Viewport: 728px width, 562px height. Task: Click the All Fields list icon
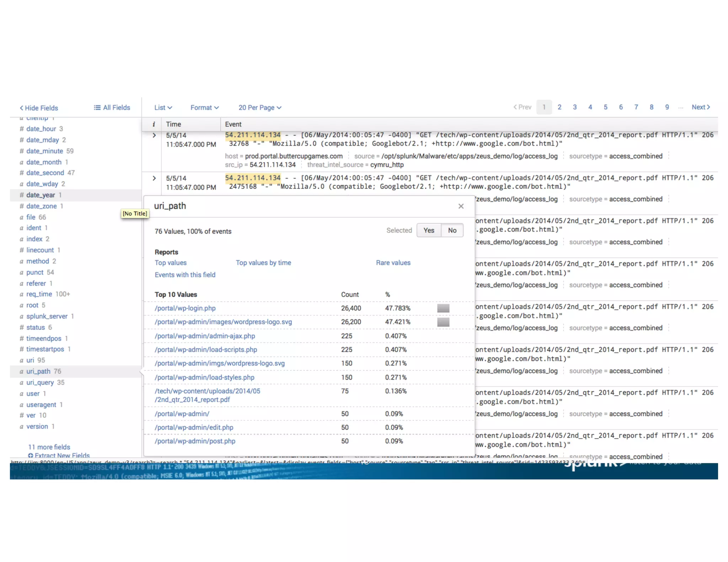pos(97,108)
